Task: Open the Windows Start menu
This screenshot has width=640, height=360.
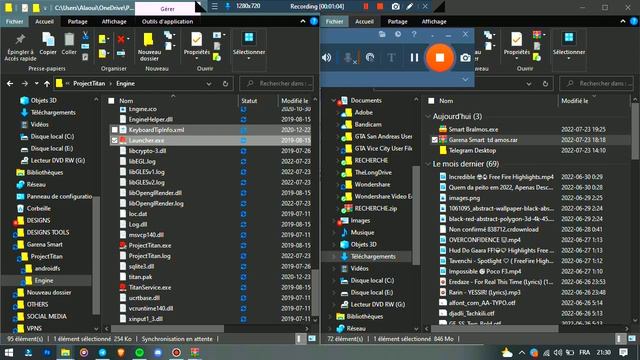Action: click(9, 352)
